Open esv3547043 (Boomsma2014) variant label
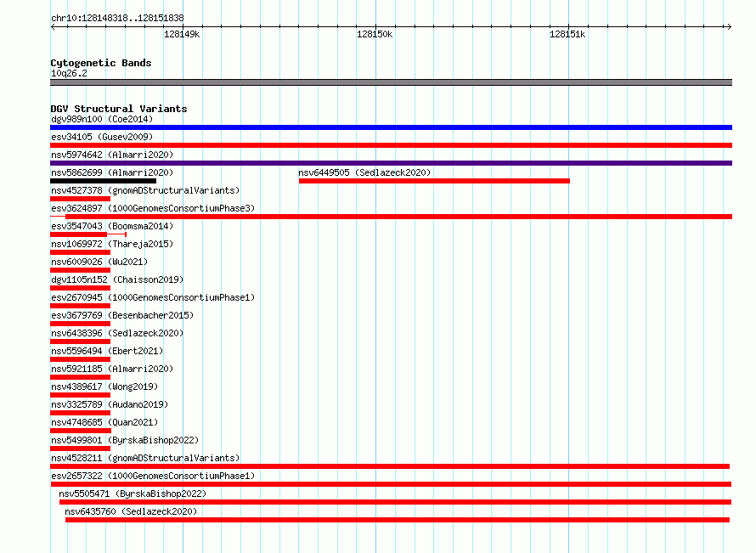The width and height of the screenshot is (756, 553). click(x=112, y=226)
